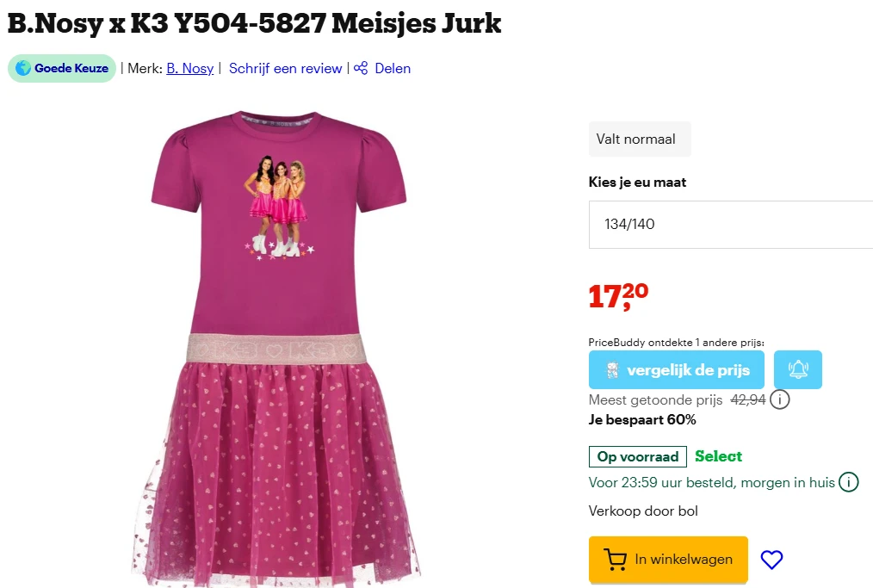Viewport: 873px width, 588px height.
Task: Open delivery info icon after morgen in huis
Action: [x=849, y=482]
